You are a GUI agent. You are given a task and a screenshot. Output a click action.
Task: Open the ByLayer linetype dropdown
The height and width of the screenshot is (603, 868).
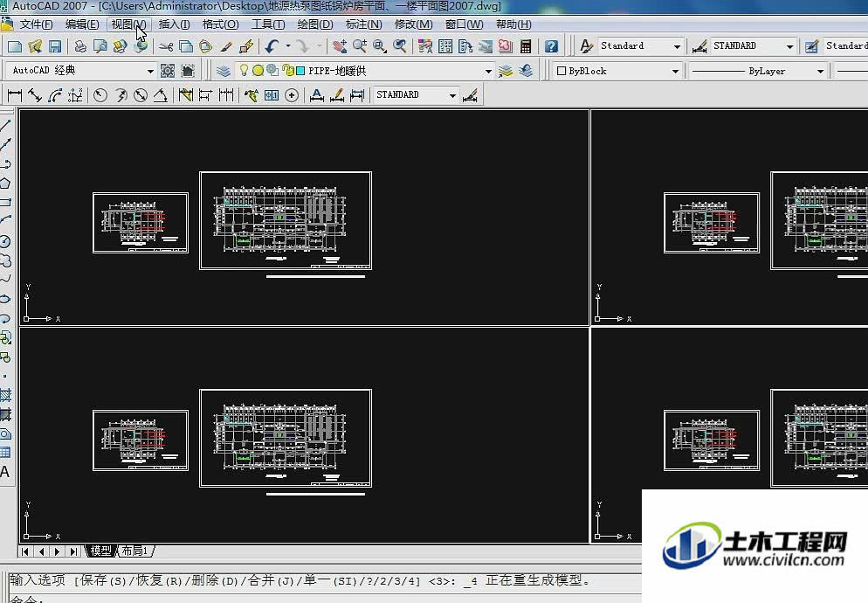pos(820,71)
